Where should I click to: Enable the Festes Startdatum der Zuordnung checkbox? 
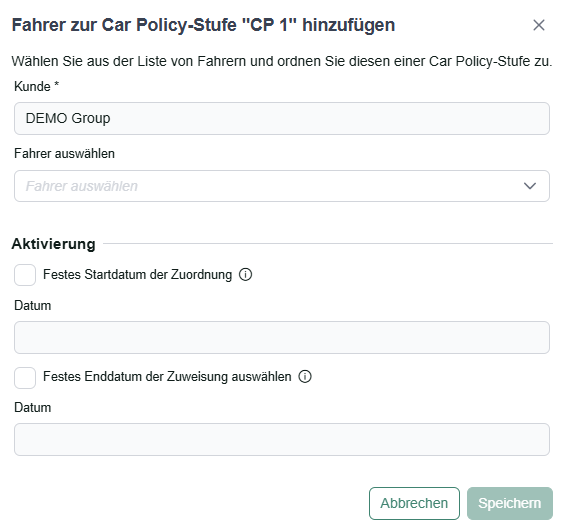pyautogui.click(x=25, y=275)
